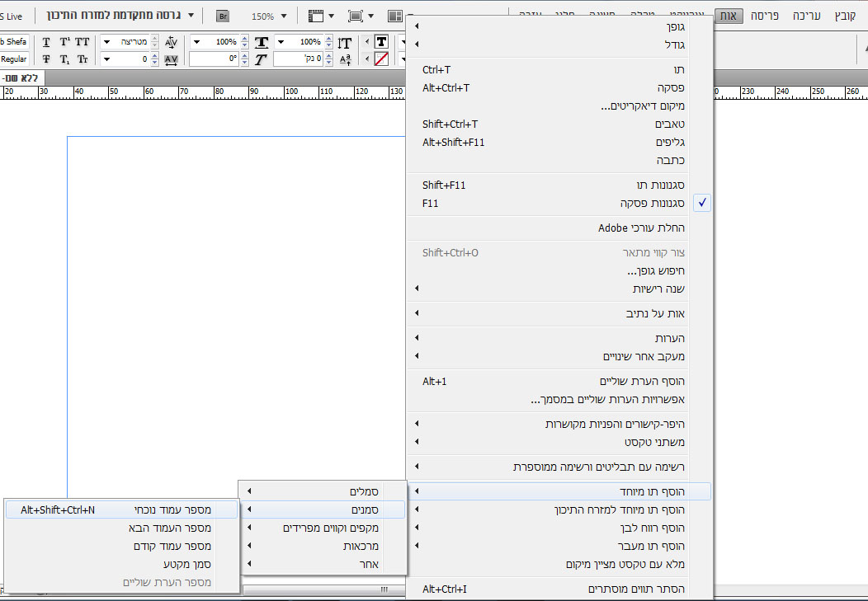Open the עריכה menu in menu bar
The height and width of the screenshot is (601, 868).
806,16
